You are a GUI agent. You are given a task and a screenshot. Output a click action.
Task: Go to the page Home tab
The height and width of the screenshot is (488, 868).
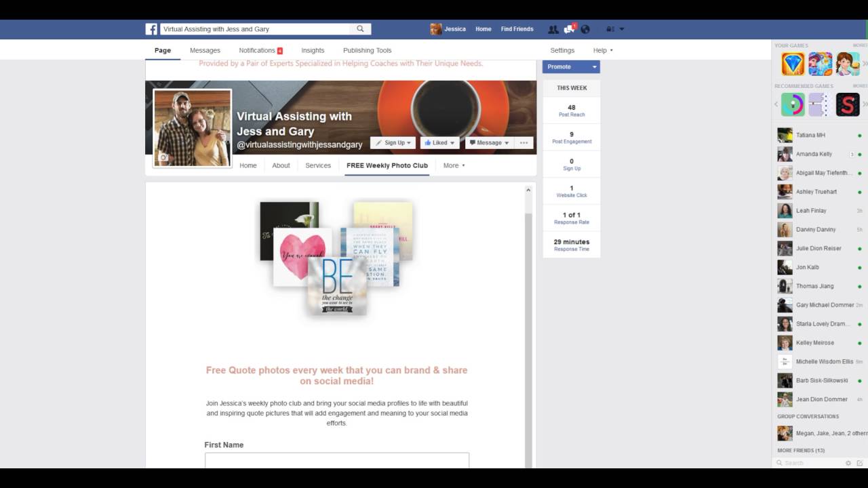248,165
